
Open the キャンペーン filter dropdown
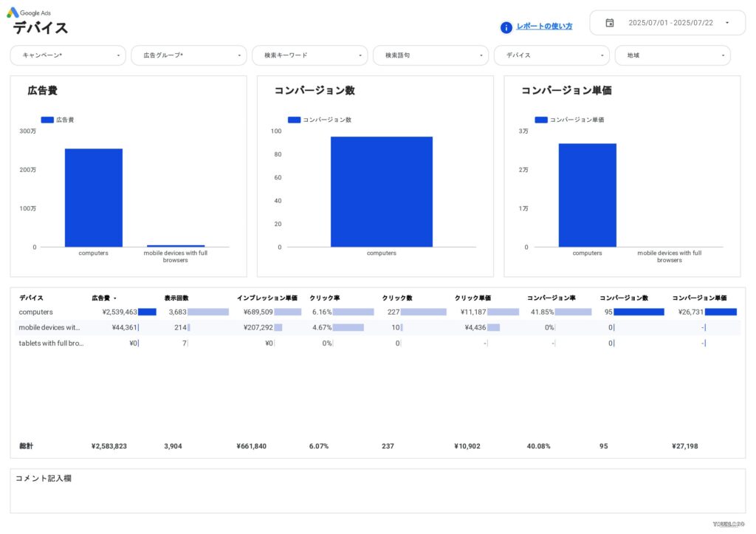[68, 55]
